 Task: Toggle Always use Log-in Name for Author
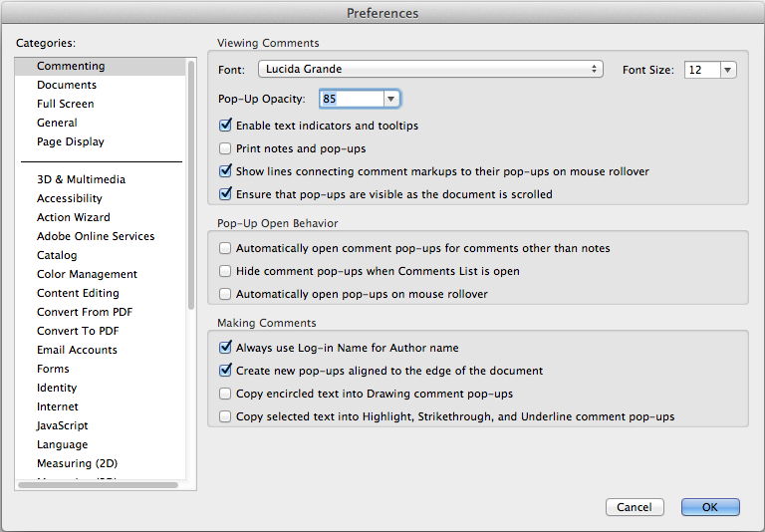[x=225, y=348]
